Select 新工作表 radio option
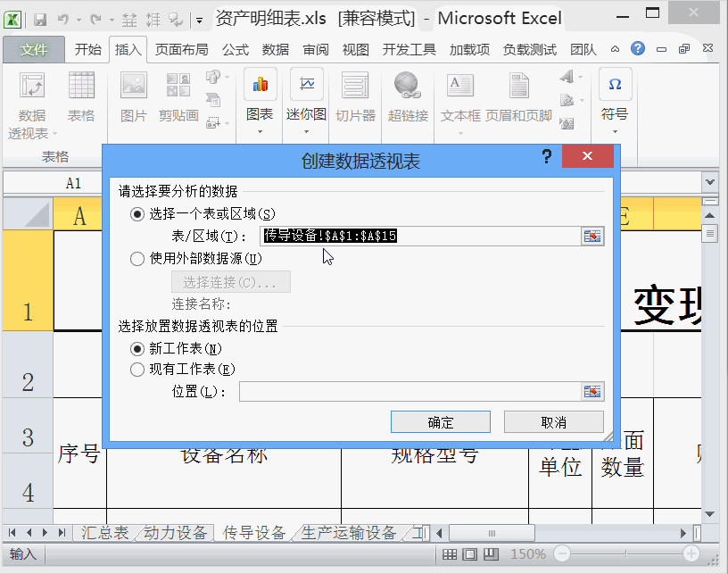This screenshot has height=574, width=728. (137, 349)
